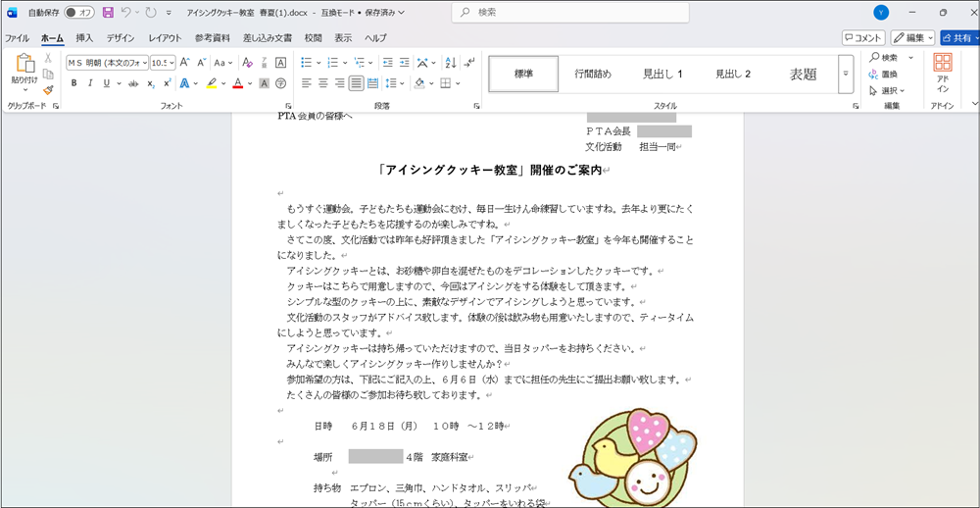Apply superscript formatting
Viewport: 980px width, 508px height.
coord(167,83)
